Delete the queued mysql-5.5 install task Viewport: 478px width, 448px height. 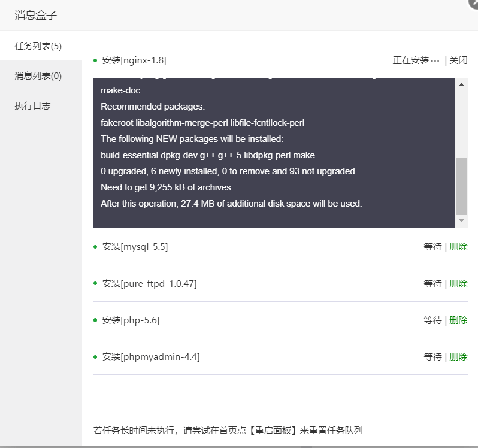[x=458, y=247]
